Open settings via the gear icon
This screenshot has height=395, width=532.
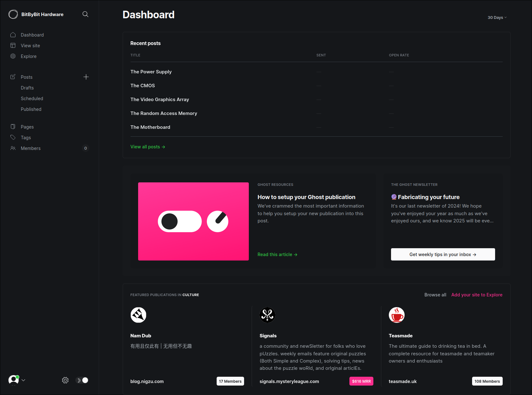click(x=65, y=380)
